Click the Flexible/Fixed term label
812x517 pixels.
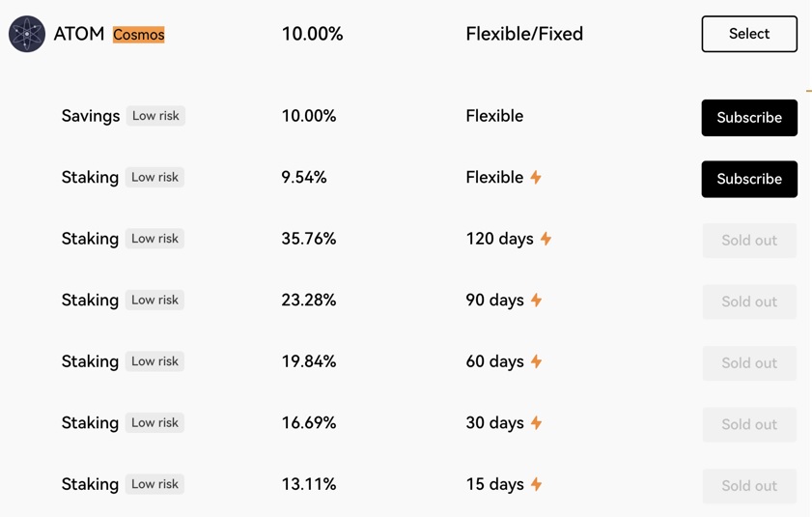[x=524, y=34]
